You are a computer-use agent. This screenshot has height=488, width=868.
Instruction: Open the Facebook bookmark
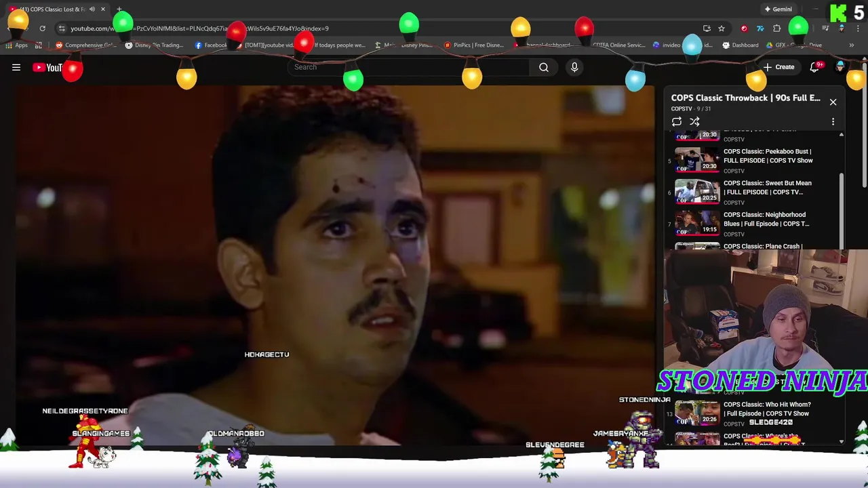210,45
